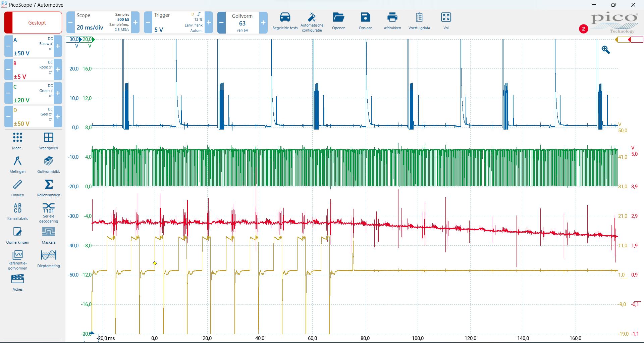644x343 pixels.
Task: Click the yellow trigger diamond marker
Action: pyautogui.click(x=155, y=263)
